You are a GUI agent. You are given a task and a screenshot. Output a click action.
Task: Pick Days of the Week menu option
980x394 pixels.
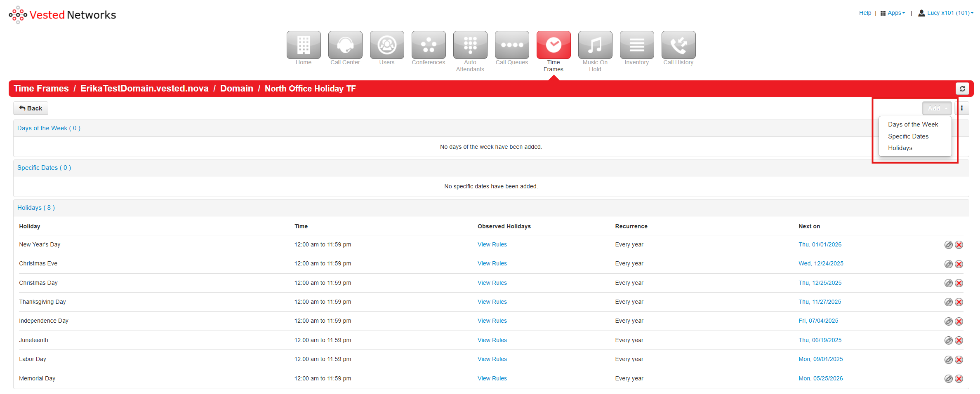912,124
